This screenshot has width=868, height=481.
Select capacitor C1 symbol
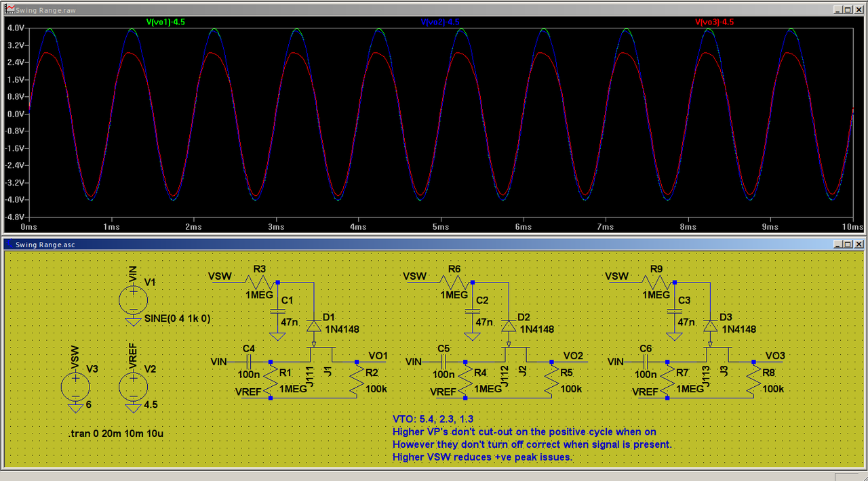pyautogui.click(x=277, y=312)
